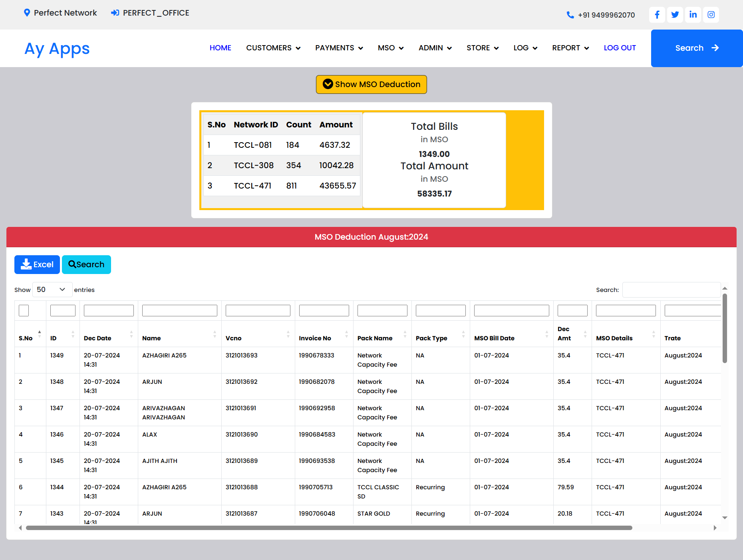Image resolution: width=743 pixels, height=560 pixels.
Task: Open the Facebook social icon
Action: tap(657, 15)
